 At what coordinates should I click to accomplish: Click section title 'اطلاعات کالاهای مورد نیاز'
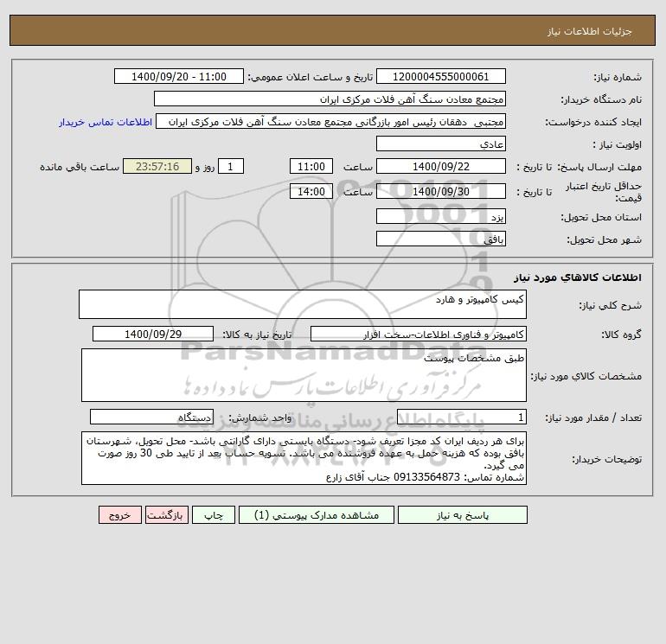pyautogui.click(x=577, y=277)
